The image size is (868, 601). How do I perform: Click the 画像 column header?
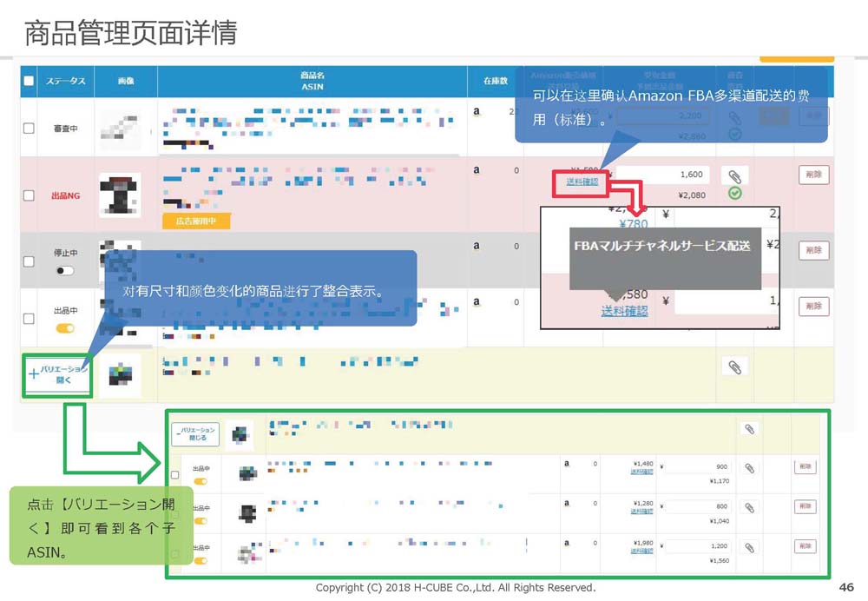pyautogui.click(x=126, y=81)
